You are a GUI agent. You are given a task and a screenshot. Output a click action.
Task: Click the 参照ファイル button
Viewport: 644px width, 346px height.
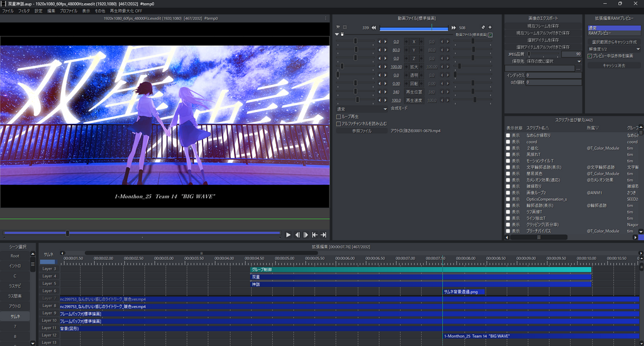(361, 131)
